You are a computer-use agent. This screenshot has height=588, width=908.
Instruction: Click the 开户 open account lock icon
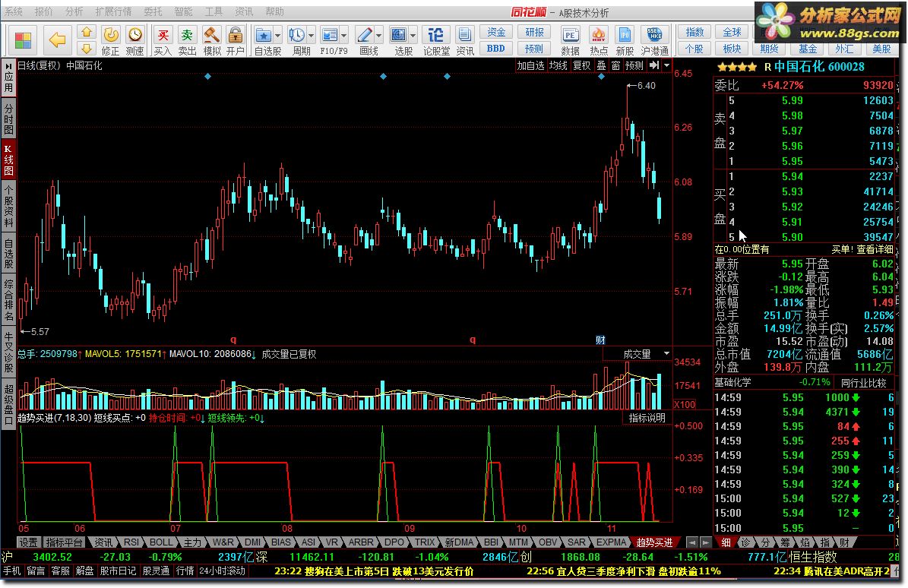click(235, 40)
